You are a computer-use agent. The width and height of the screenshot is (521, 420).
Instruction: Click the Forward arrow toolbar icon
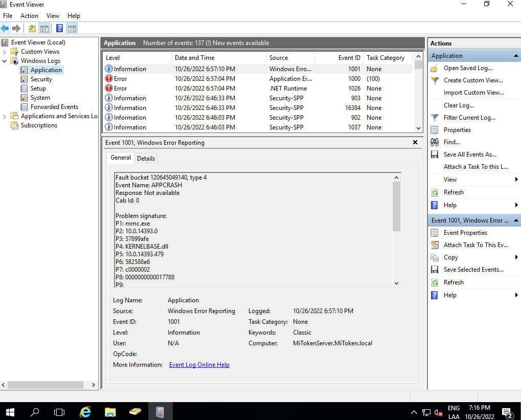pyautogui.click(x=16, y=28)
